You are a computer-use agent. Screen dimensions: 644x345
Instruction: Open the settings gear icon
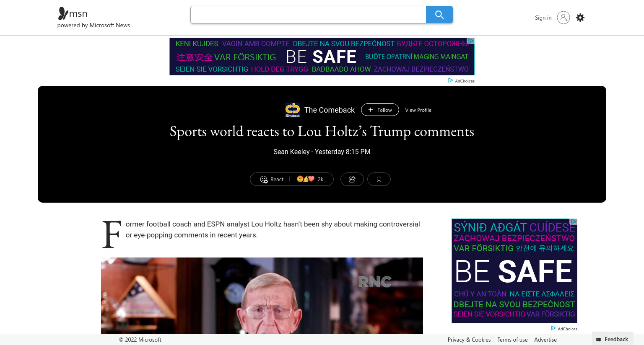(580, 18)
